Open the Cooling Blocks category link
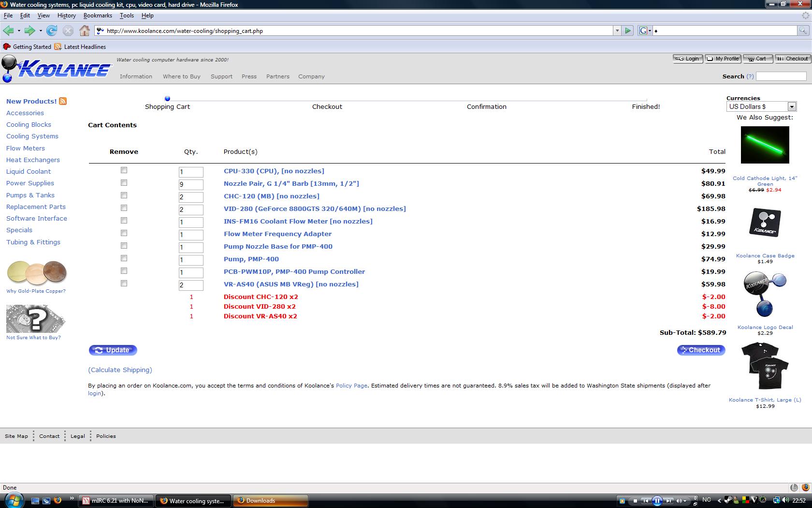 29,124
